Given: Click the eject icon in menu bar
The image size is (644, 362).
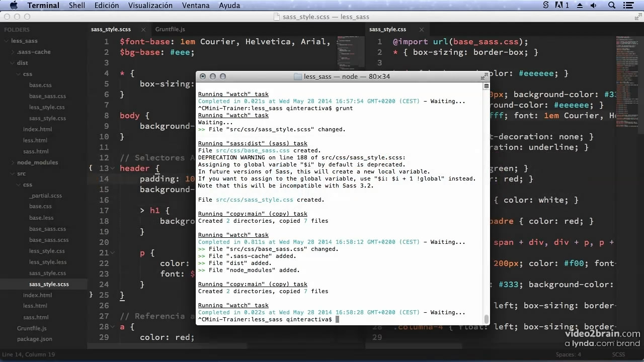Looking at the screenshot, I should point(579,6).
